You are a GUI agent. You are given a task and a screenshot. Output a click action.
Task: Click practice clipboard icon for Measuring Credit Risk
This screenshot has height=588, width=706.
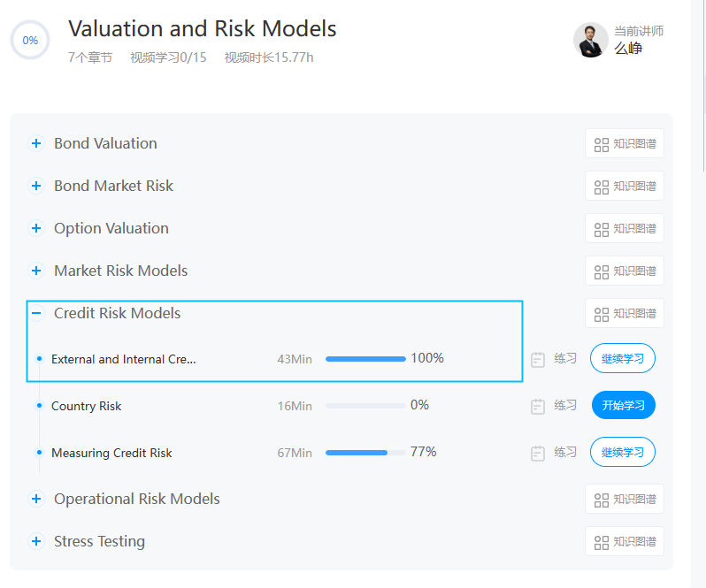click(x=538, y=453)
